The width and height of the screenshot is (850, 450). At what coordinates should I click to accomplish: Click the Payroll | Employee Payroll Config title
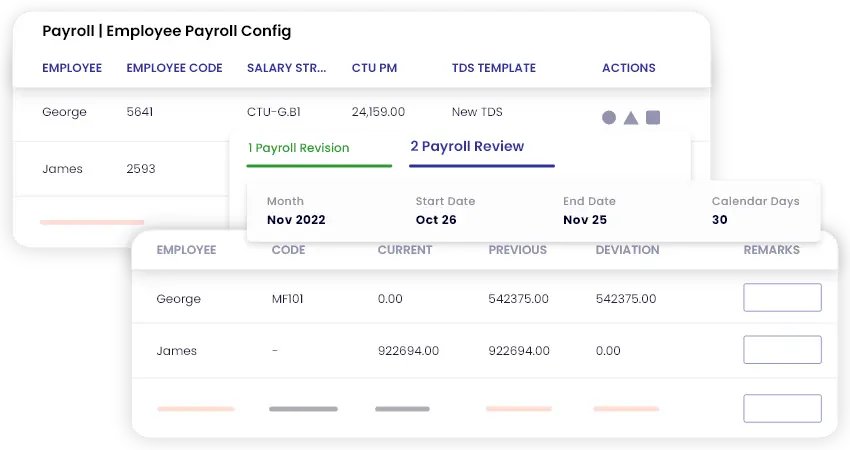click(167, 31)
